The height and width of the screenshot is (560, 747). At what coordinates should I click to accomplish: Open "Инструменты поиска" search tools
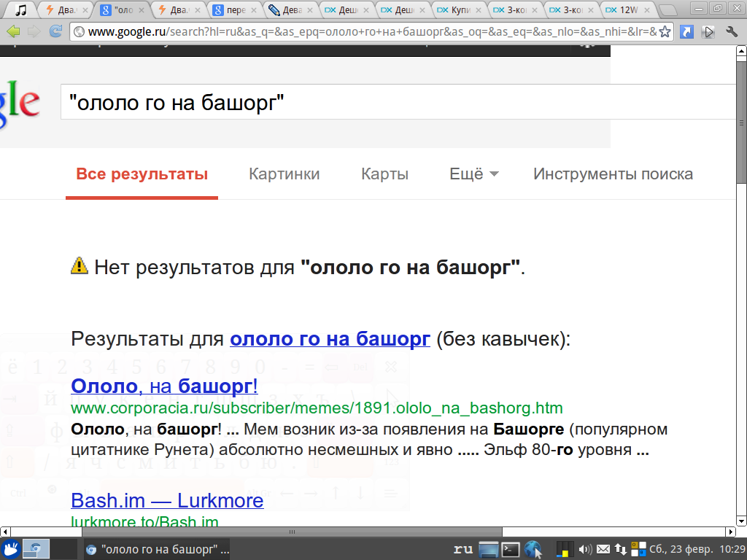coord(613,174)
